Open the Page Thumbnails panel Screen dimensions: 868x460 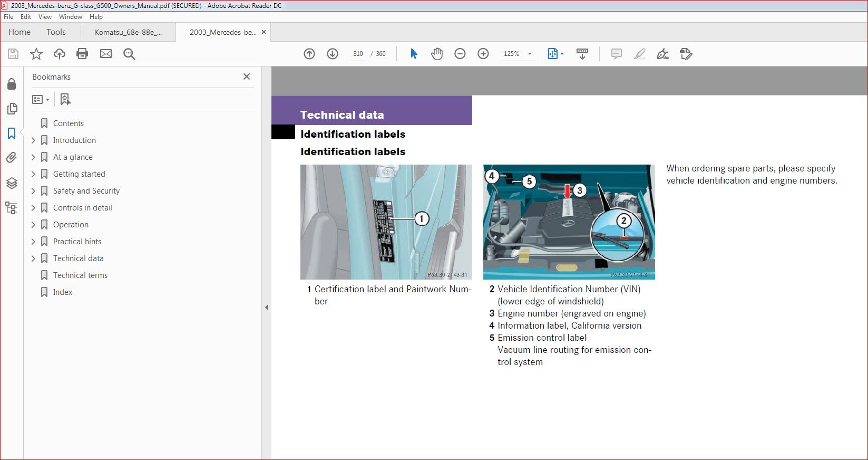point(12,109)
